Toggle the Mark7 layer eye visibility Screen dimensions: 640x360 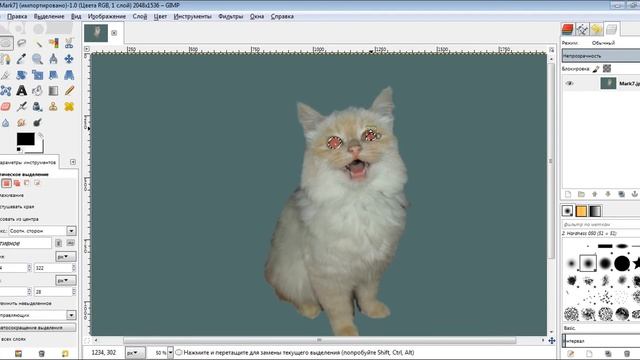coord(569,84)
